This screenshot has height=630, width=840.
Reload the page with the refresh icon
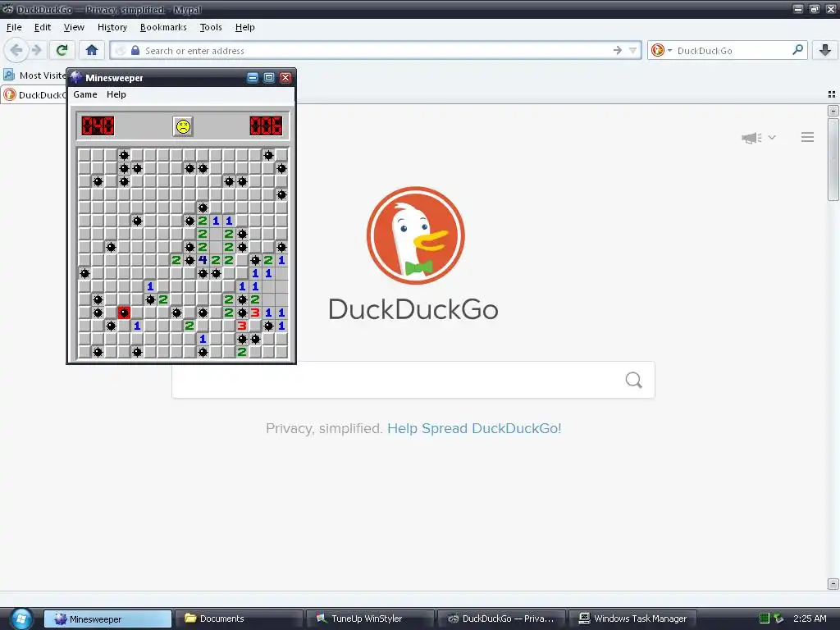click(62, 50)
